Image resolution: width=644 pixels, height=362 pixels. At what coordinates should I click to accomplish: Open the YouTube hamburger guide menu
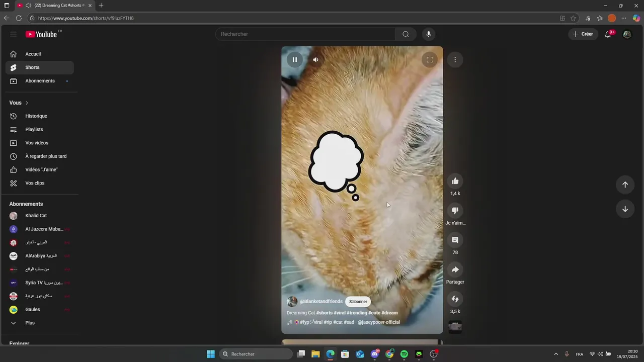[14, 34]
